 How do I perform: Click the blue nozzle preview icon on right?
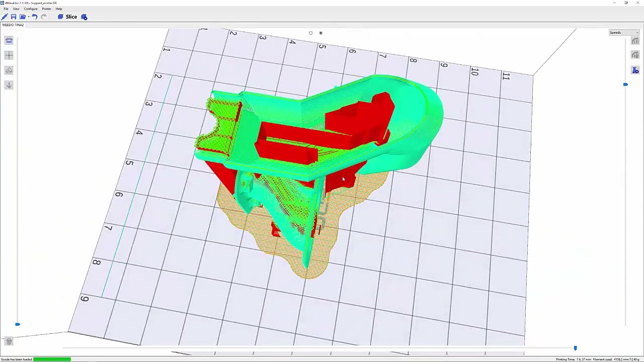click(x=635, y=70)
